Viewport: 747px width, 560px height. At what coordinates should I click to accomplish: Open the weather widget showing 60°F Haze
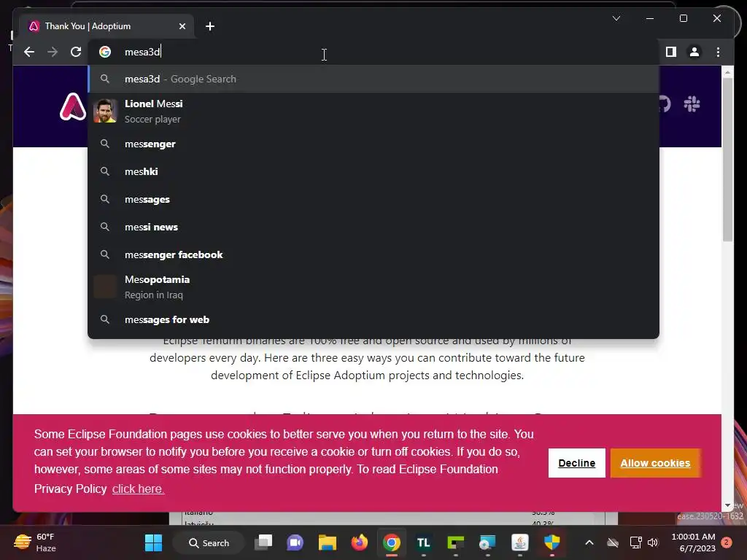pyautogui.click(x=35, y=542)
